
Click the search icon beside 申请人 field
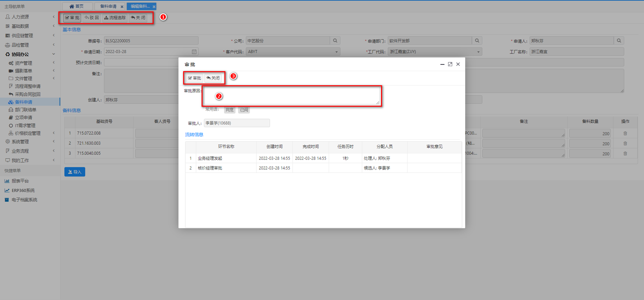pyautogui.click(x=619, y=41)
